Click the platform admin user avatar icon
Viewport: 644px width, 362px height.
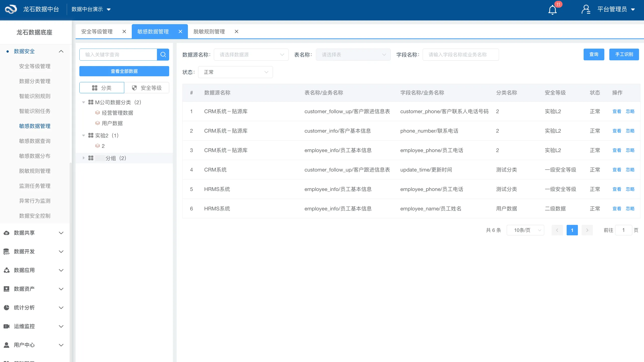tap(586, 9)
